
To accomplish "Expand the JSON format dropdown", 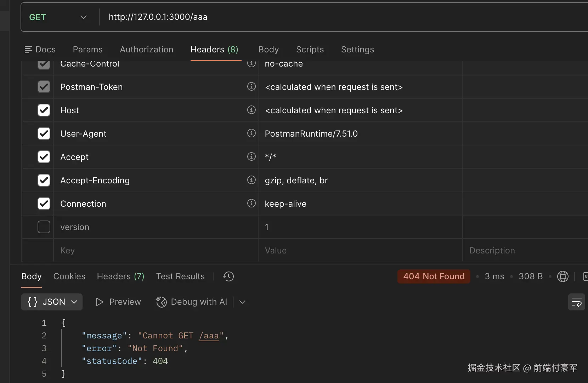I will pos(52,302).
